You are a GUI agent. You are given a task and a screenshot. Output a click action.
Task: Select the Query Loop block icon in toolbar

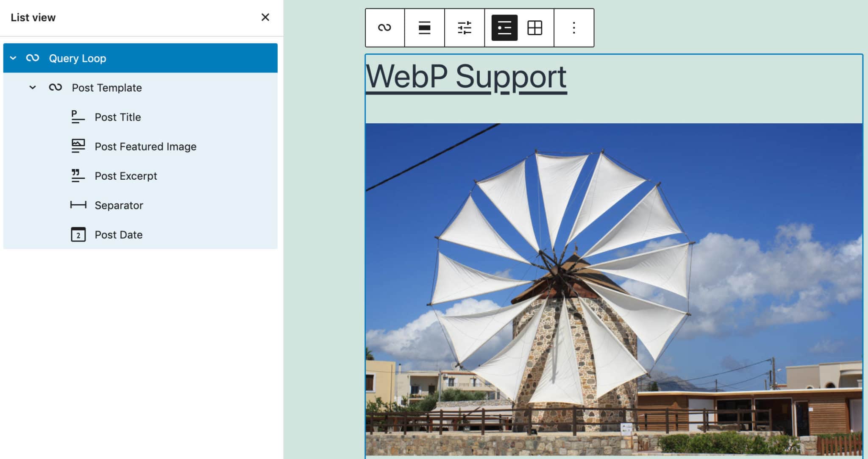(384, 27)
